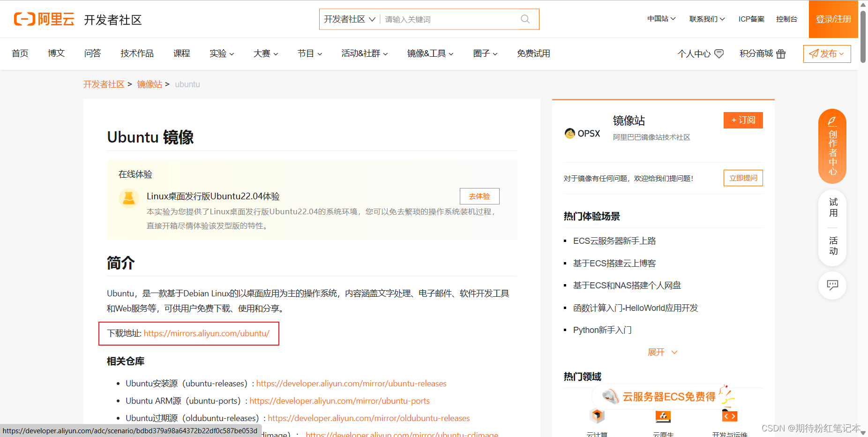The image size is (868, 437).
Task: Open 基于ECS搭建云上博客 scenario
Action: click(614, 264)
